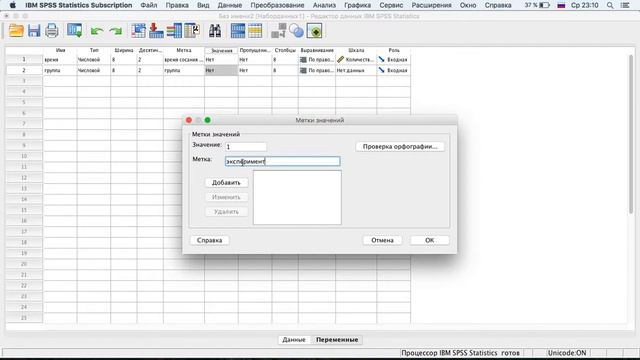The height and width of the screenshot is (360, 640).
Task: Open the Данные menu
Action: [229, 5]
